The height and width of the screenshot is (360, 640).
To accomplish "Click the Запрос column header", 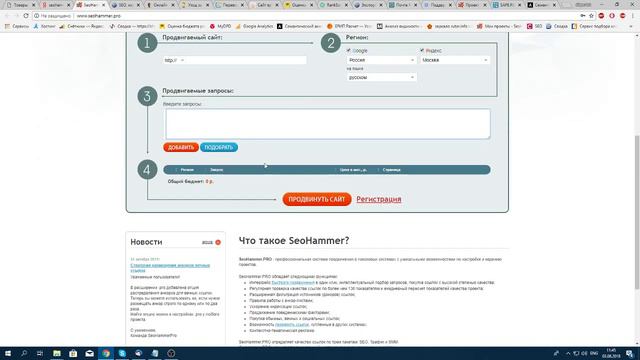I will [x=216, y=170].
